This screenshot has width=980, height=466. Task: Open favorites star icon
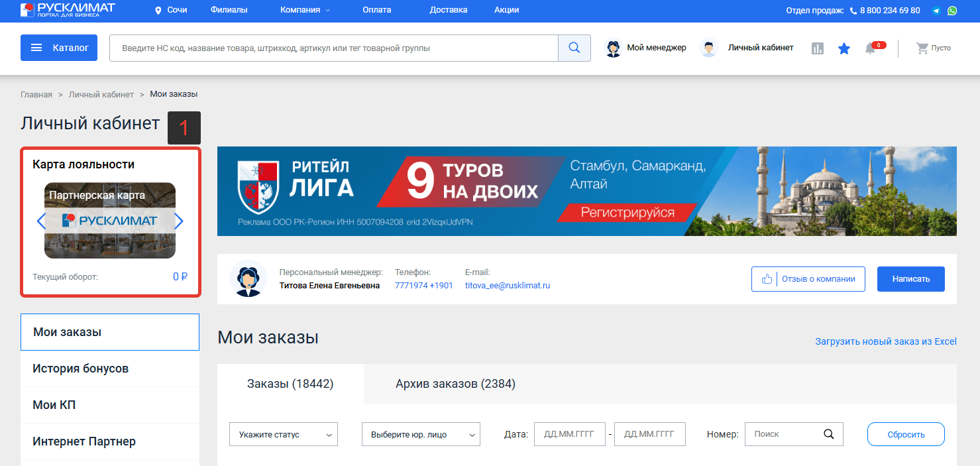click(x=844, y=48)
